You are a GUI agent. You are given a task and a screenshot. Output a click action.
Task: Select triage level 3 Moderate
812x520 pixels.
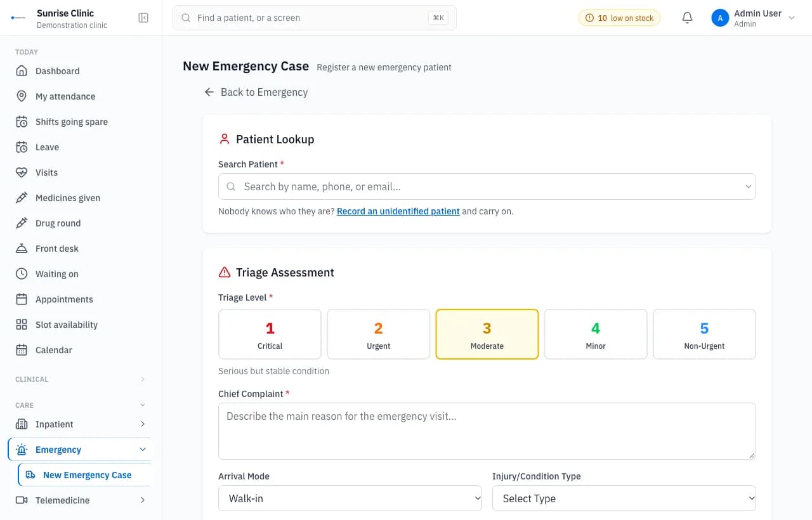(x=487, y=334)
